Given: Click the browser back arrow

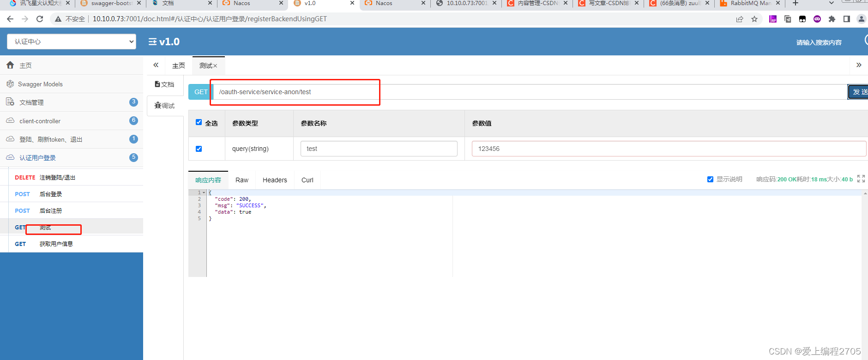Looking at the screenshot, I should (10, 19).
